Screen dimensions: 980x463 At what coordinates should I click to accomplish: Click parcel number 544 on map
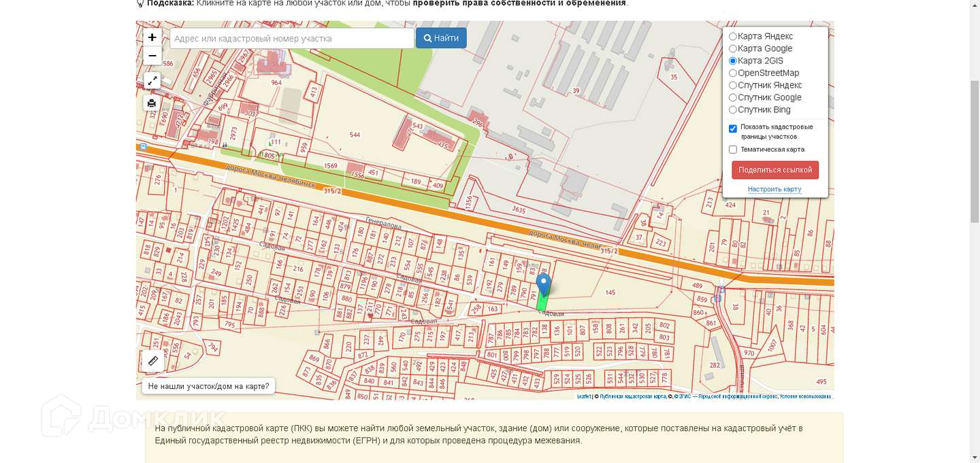(355, 135)
